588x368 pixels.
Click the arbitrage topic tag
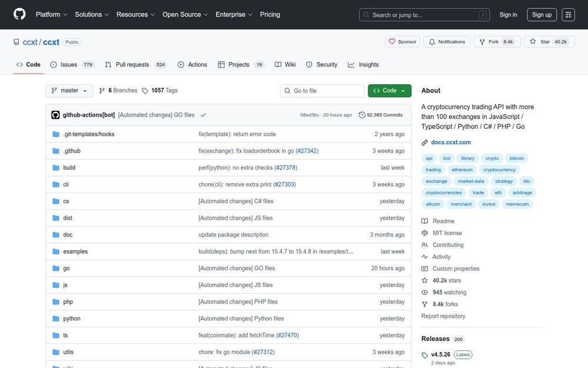pos(522,193)
